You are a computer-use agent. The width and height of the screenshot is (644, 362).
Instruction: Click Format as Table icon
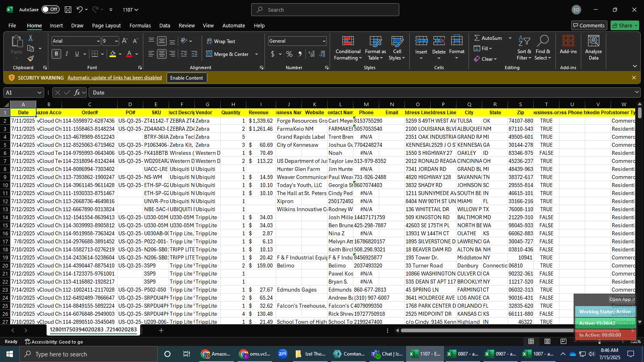click(x=375, y=48)
